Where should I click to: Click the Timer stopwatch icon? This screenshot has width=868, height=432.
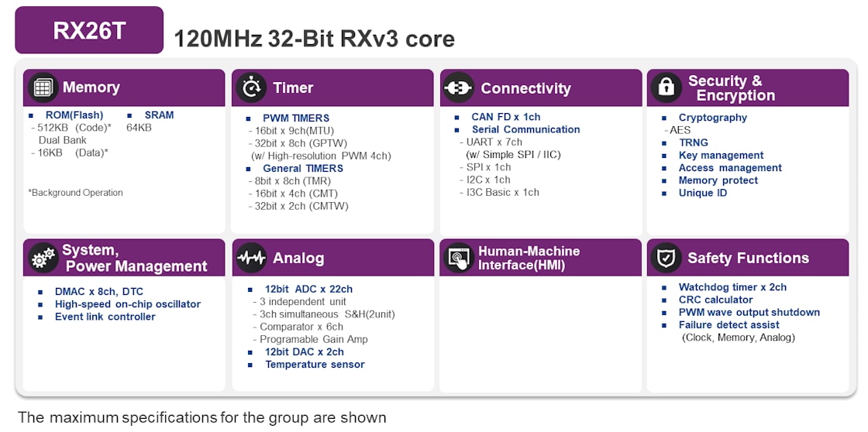(x=251, y=87)
